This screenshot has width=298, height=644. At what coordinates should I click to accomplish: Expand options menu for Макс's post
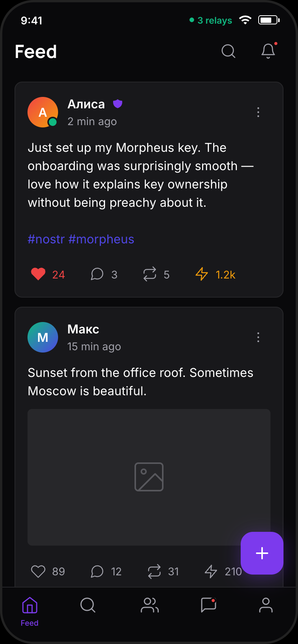(x=258, y=337)
